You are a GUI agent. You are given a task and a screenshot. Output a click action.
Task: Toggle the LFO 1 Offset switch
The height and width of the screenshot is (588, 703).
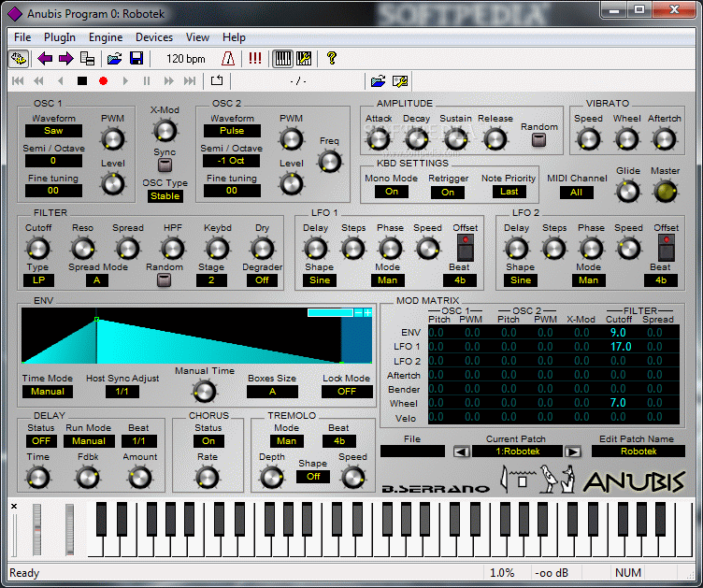pyautogui.click(x=466, y=248)
